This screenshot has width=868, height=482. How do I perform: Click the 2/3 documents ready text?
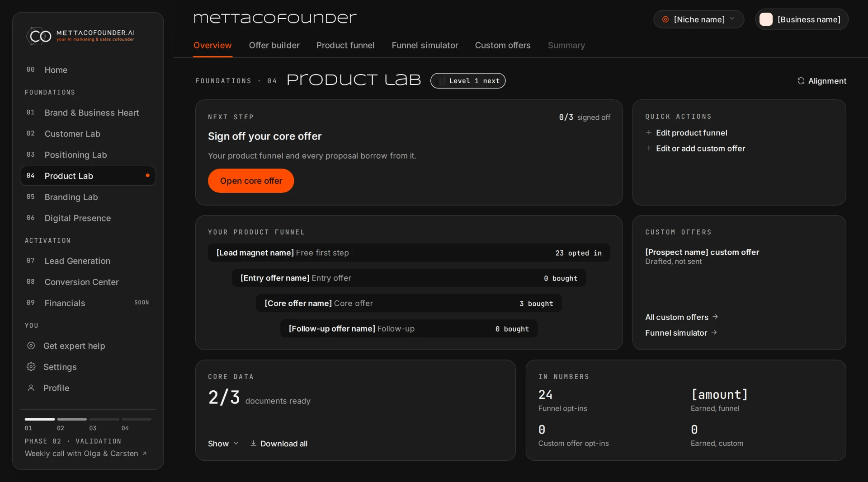pos(259,398)
